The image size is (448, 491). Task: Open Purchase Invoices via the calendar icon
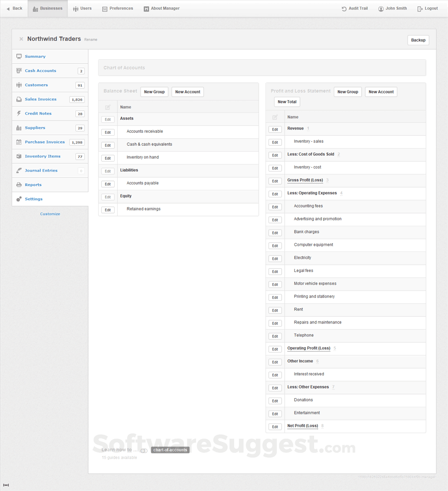click(x=18, y=142)
